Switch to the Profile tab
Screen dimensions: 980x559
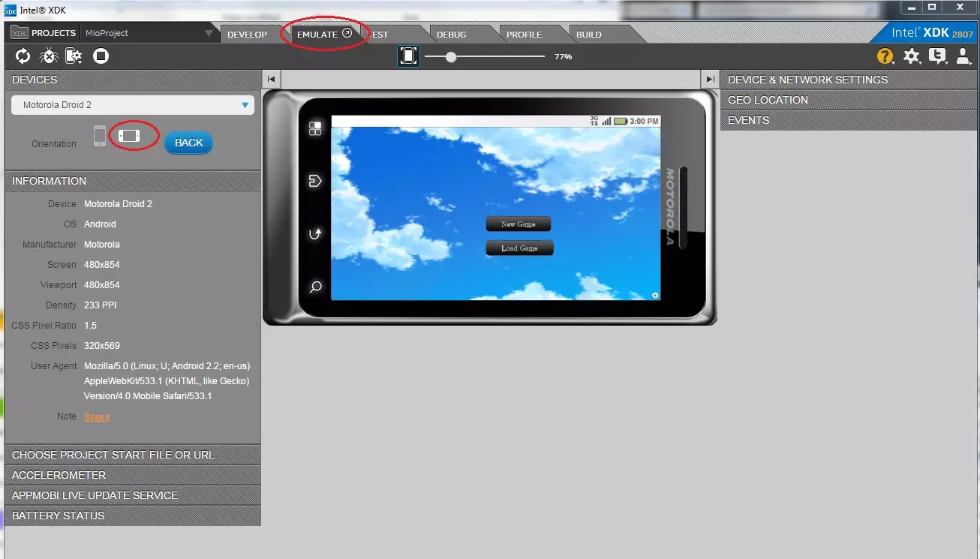(x=524, y=34)
